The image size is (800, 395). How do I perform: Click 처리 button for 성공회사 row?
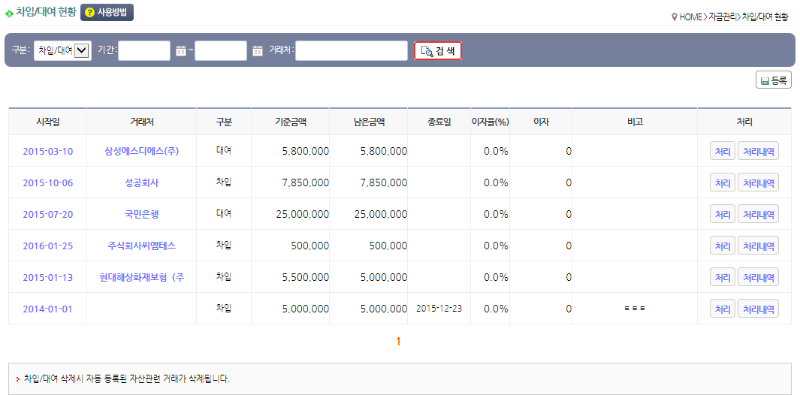[722, 183]
